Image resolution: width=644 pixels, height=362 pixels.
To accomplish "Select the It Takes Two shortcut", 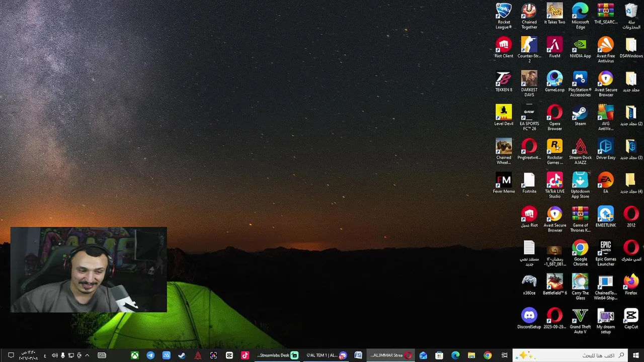I will click(554, 14).
